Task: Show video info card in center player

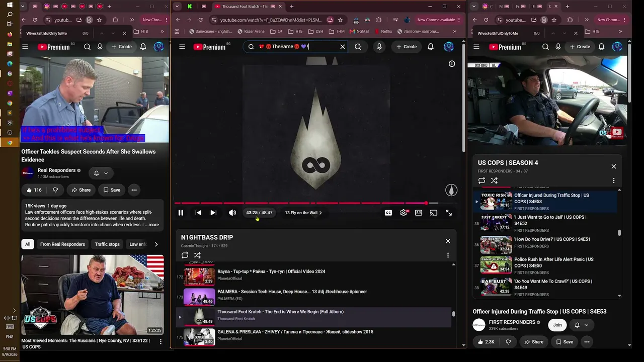Action: pyautogui.click(x=452, y=64)
